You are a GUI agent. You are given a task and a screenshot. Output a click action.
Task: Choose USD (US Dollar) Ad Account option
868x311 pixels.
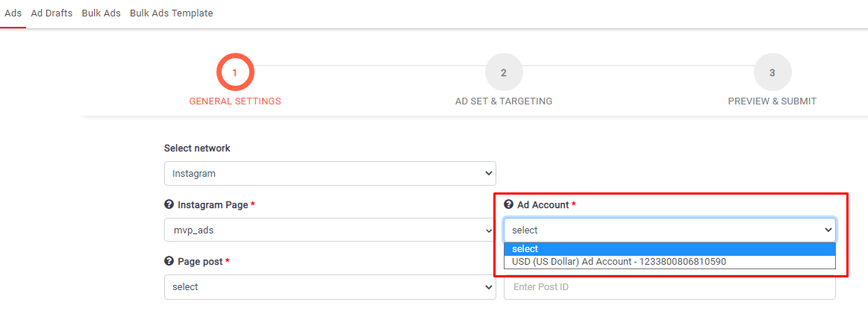(x=619, y=262)
